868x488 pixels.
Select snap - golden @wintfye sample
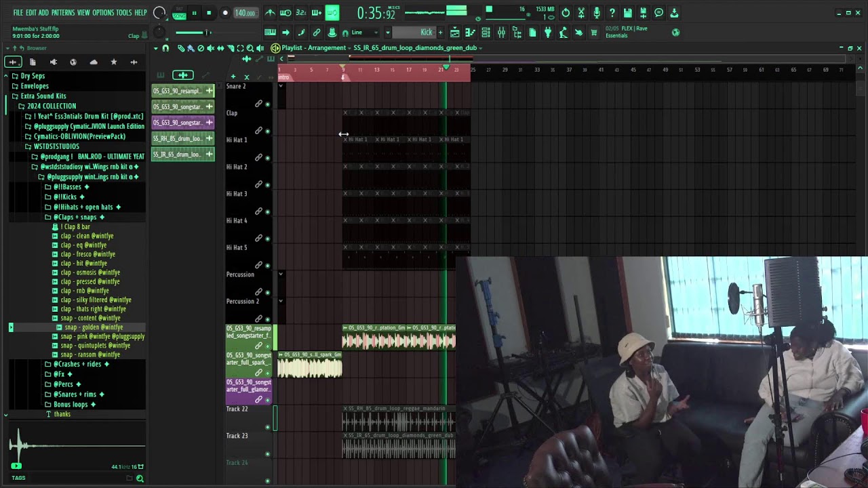click(94, 327)
